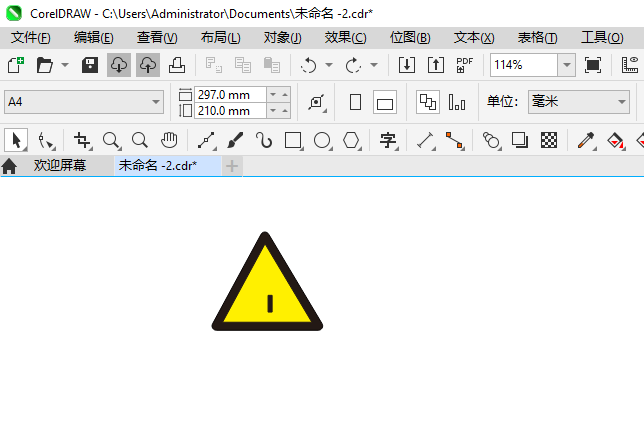Image resolution: width=644 pixels, height=439 pixels.
Task: Open the A4 page size dropdown
Action: click(x=84, y=102)
